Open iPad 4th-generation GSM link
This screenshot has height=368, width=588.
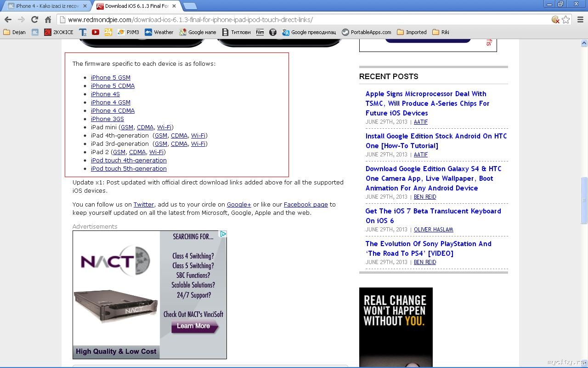(x=161, y=136)
